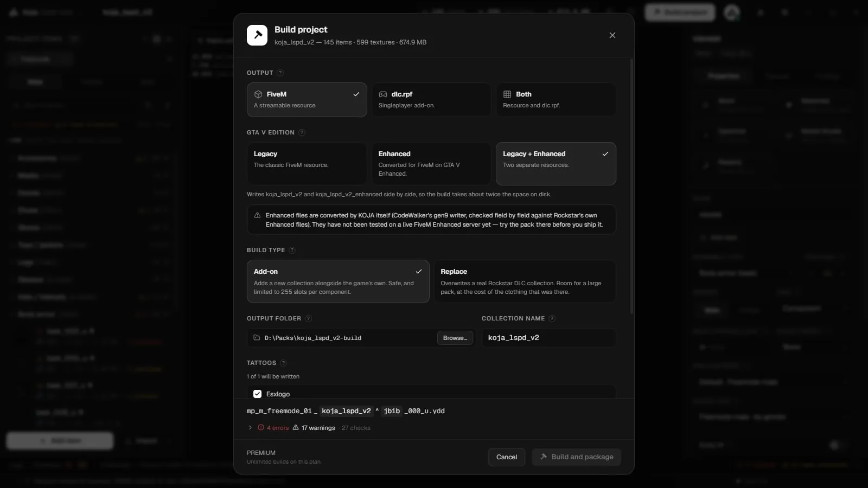Click the "PREMIUM" plan label

261,453
